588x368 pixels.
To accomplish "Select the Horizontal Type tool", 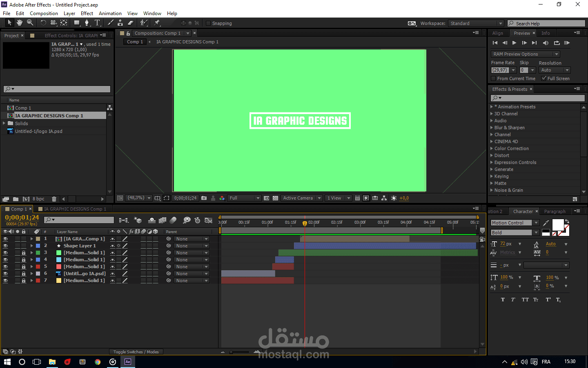I will click(97, 23).
